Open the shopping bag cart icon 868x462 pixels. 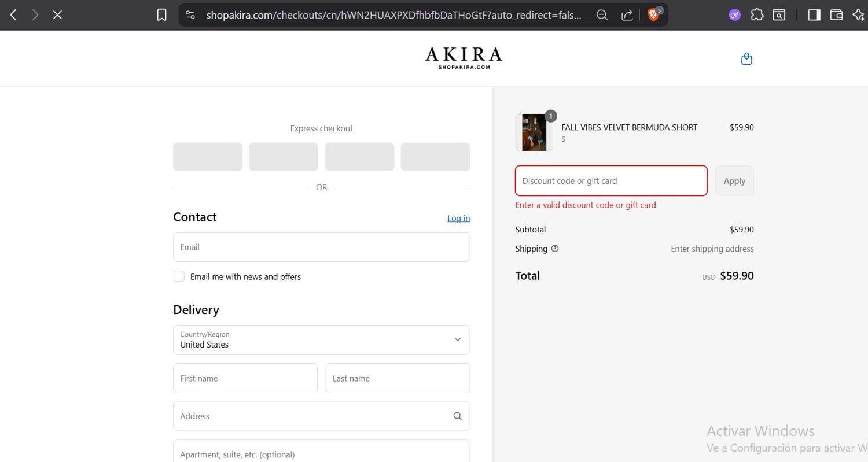pos(746,58)
